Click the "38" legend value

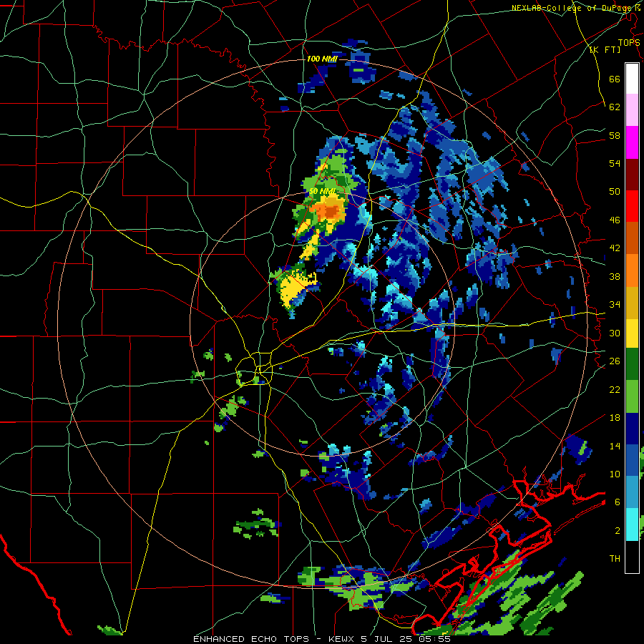(x=615, y=276)
